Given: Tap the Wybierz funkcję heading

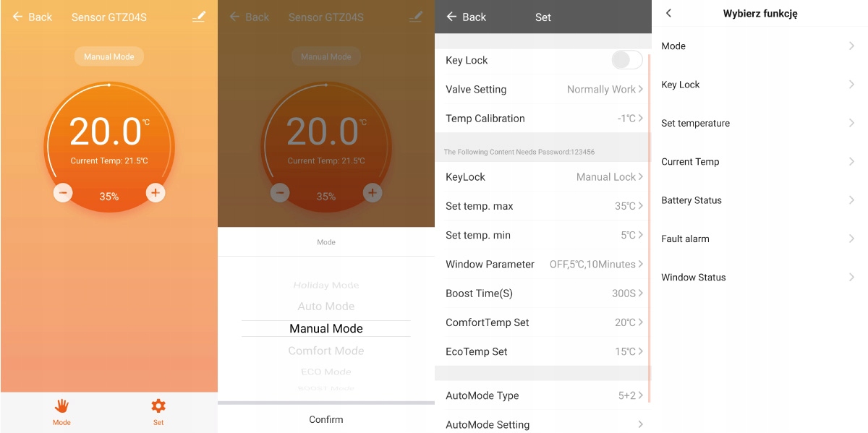Looking at the screenshot, I should [x=760, y=13].
